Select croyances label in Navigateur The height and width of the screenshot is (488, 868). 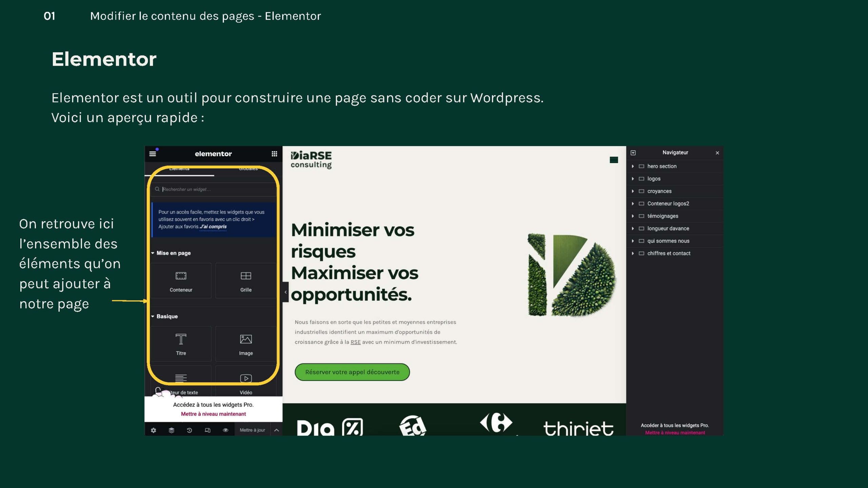click(x=659, y=191)
